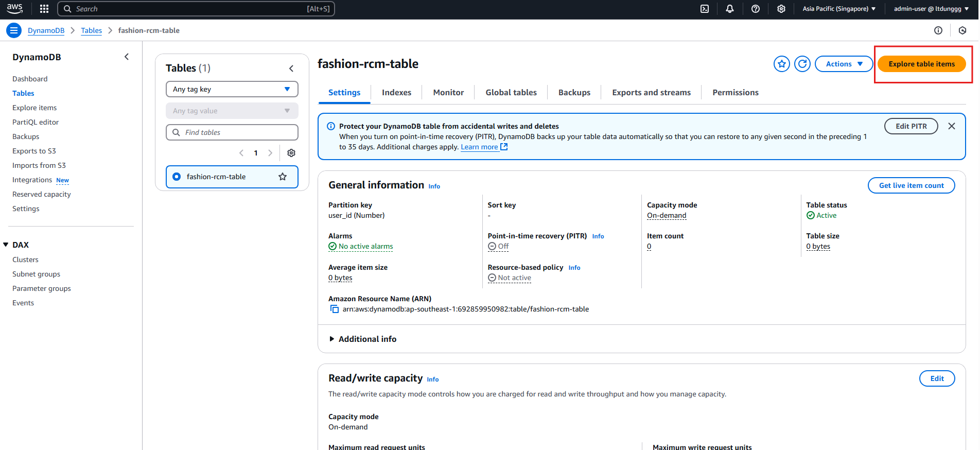This screenshot has height=450, width=980.
Task: Dismiss the PITR protection banner
Action: 952,126
